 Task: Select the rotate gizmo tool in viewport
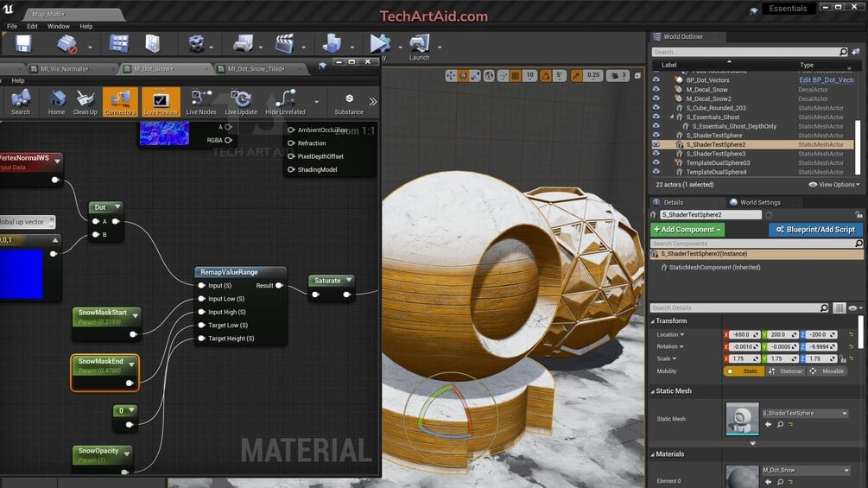[463, 75]
